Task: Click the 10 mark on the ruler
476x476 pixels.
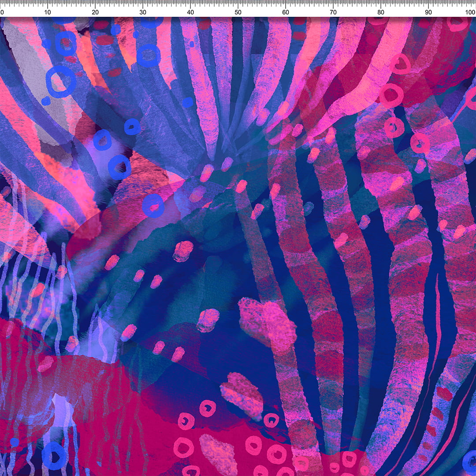Action: (x=48, y=12)
